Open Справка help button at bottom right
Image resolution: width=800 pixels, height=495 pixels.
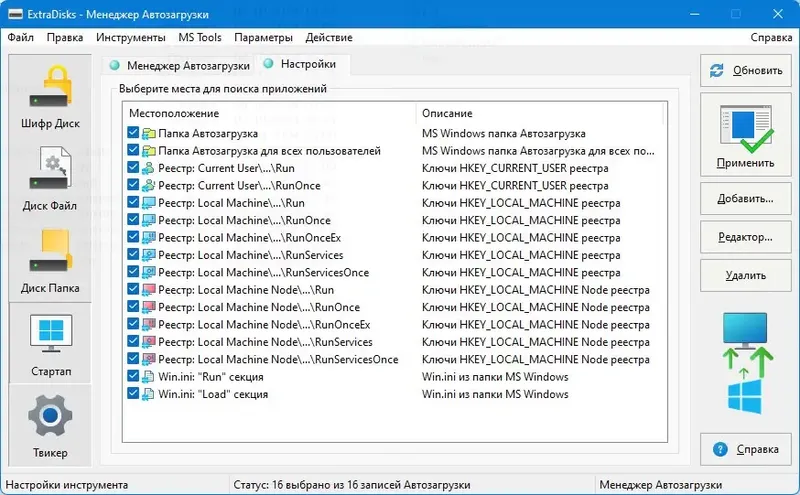745,450
